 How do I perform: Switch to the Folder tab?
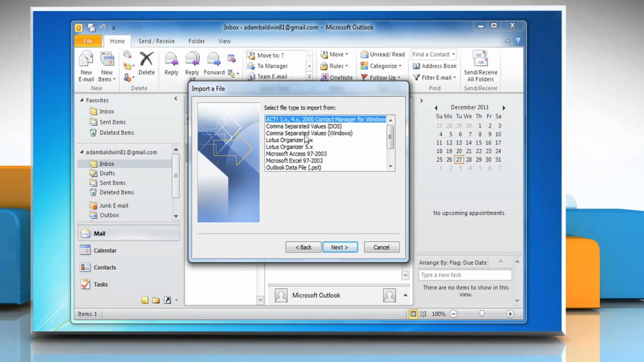pos(197,41)
